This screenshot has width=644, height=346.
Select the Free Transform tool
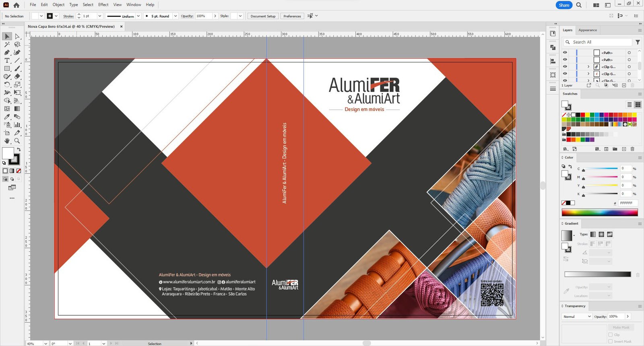click(x=17, y=93)
